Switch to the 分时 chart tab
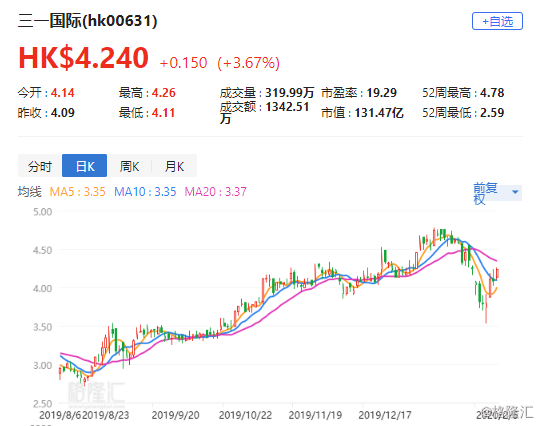This screenshot has height=426, width=541. point(40,166)
